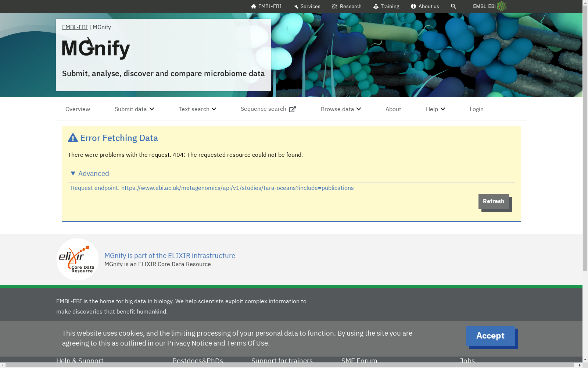Click the Submit, analyse, discover tagline

point(163,74)
